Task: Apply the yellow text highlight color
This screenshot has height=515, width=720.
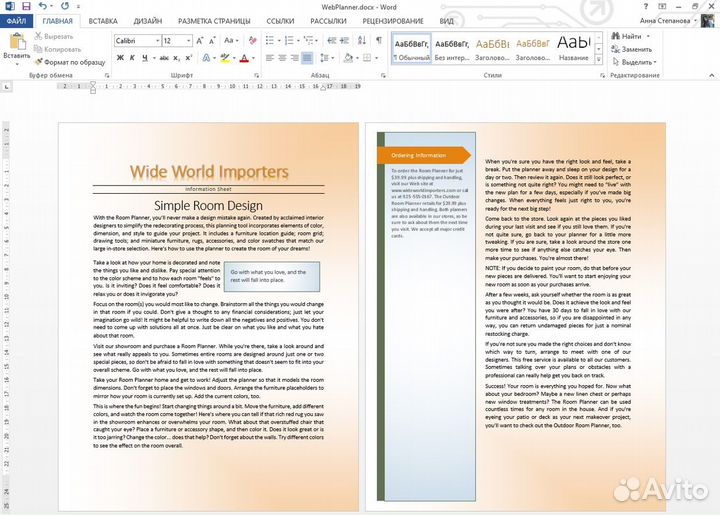Action: (x=225, y=58)
